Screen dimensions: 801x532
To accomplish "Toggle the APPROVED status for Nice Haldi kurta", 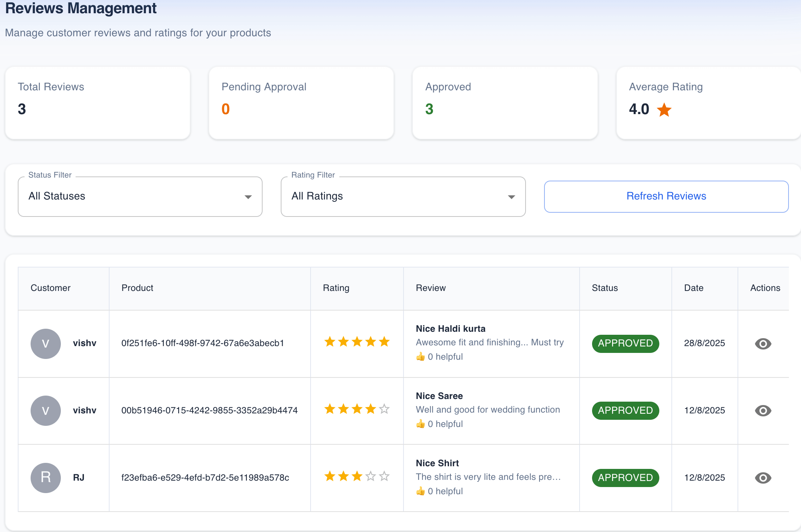I will coord(625,343).
